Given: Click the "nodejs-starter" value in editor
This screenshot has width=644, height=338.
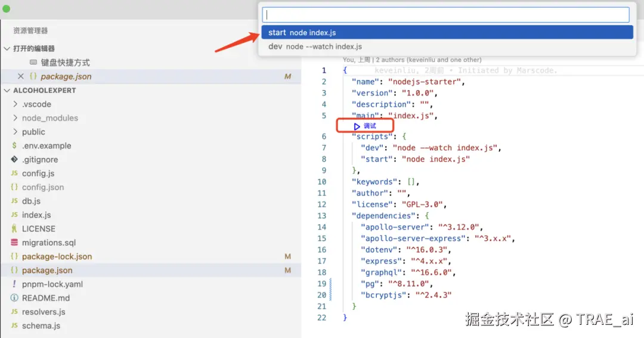Looking at the screenshot, I should [425, 82].
